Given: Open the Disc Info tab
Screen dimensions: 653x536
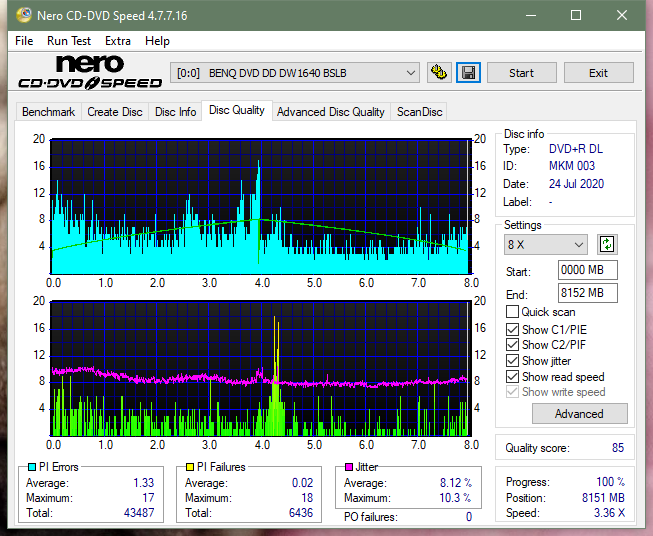Looking at the screenshot, I should tap(175, 112).
